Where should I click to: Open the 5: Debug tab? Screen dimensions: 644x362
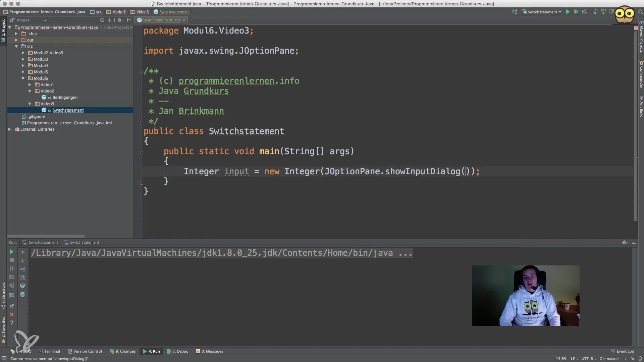[177, 351]
